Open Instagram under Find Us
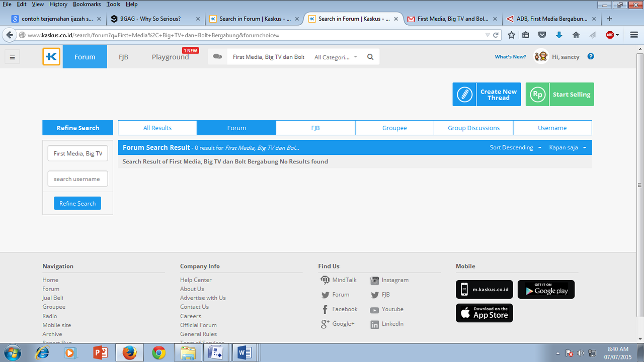 [389, 280]
